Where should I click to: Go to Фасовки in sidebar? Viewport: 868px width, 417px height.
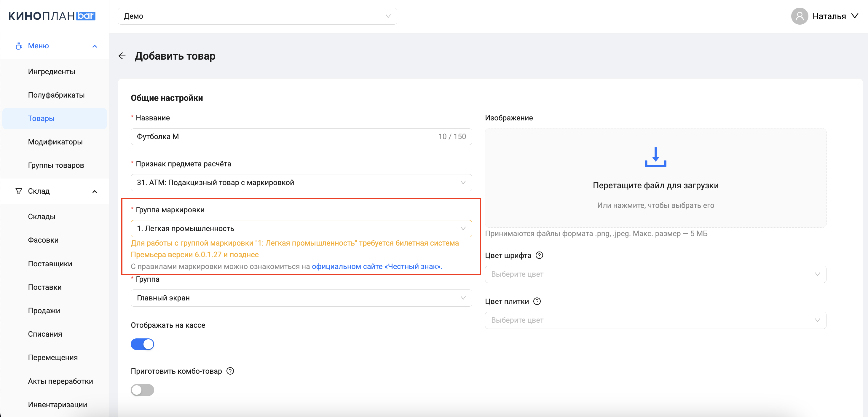(x=55, y=240)
